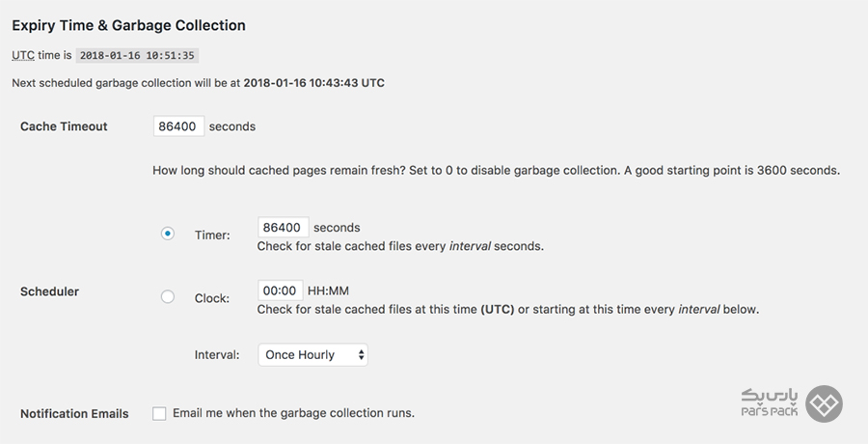The height and width of the screenshot is (444, 868).
Task: Click the Scheduler row label
Action: tap(50, 291)
